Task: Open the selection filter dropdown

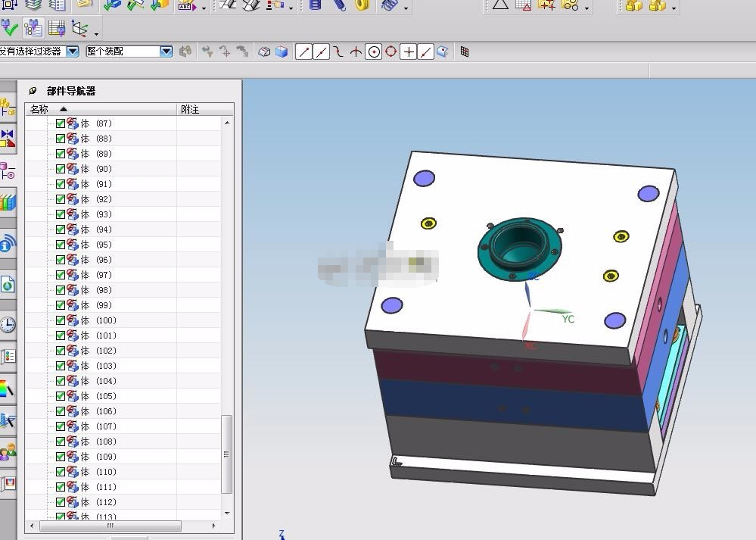Action: [73, 52]
